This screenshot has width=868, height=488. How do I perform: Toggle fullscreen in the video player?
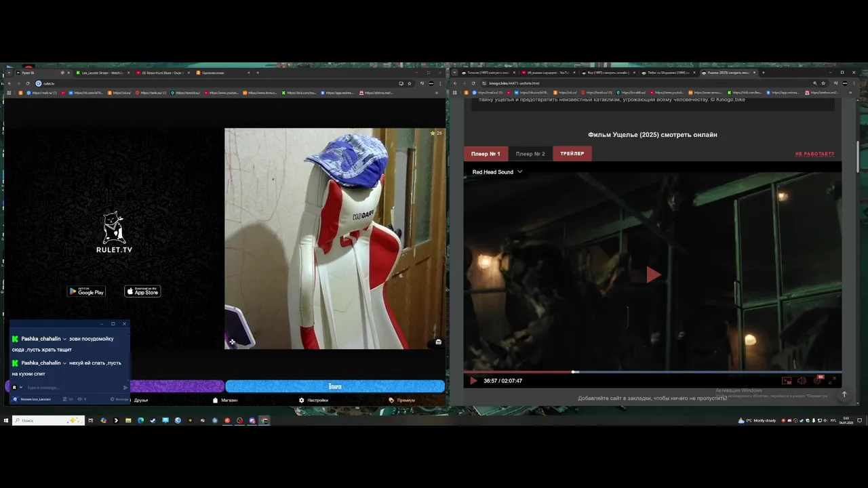tap(833, 381)
